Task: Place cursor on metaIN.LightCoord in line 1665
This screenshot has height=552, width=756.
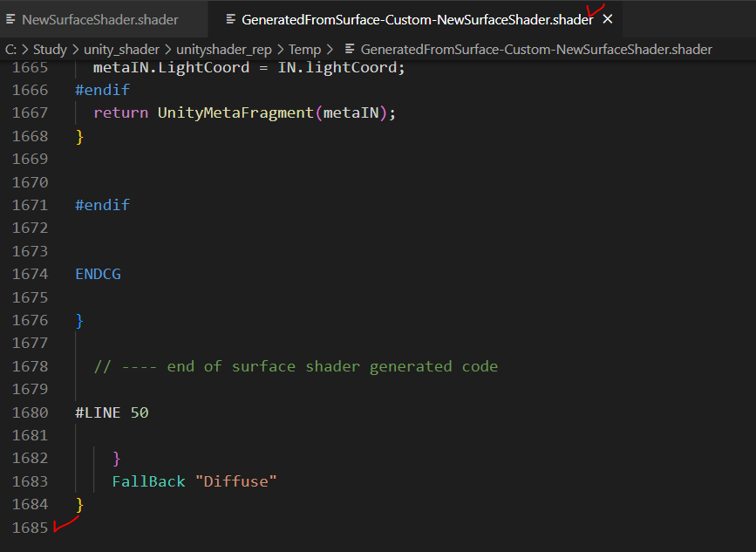Action: pyautogui.click(x=171, y=67)
